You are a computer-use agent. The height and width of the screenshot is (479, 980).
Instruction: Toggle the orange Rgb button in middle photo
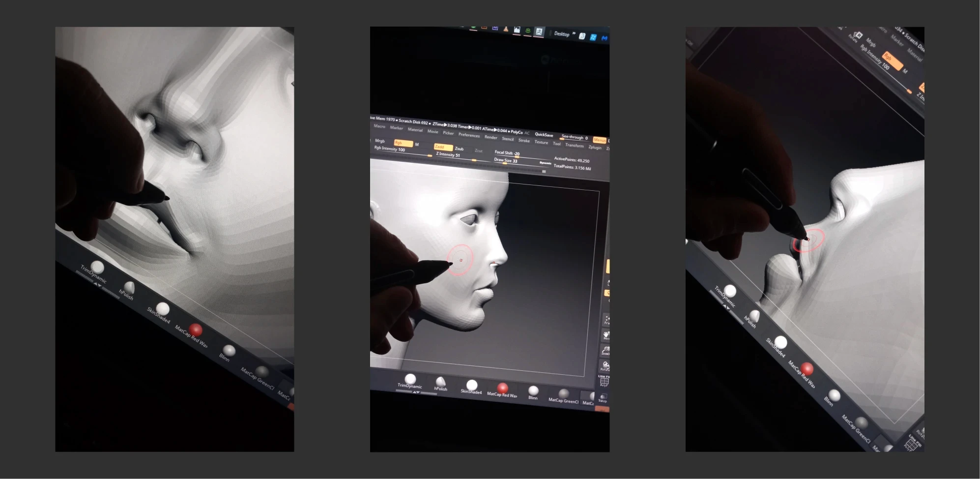(403, 143)
